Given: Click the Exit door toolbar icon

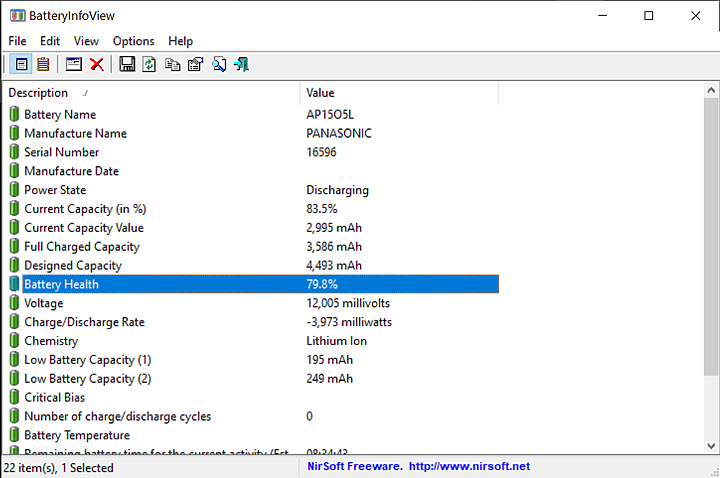Looking at the screenshot, I should pyautogui.click(x=242, y=64).
